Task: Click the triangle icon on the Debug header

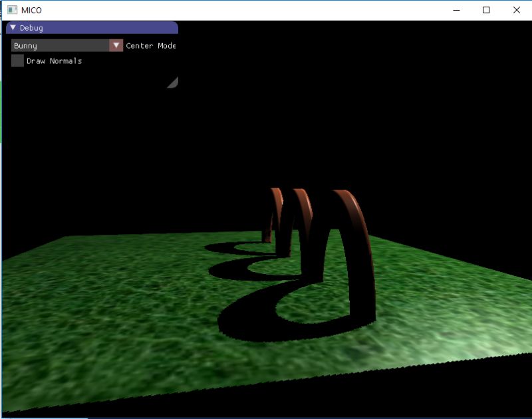Action: pyautogui.click(x=11, y=28)
